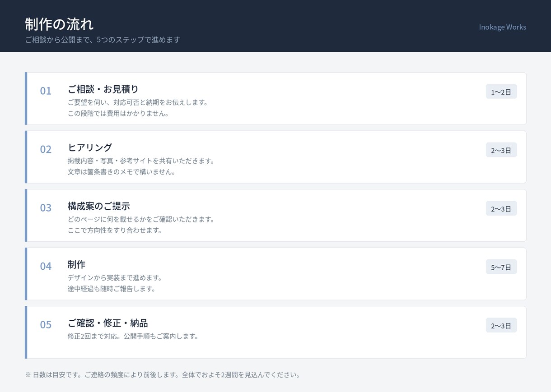Click step number 02
The image size is (551, 392).
[46, 149]
